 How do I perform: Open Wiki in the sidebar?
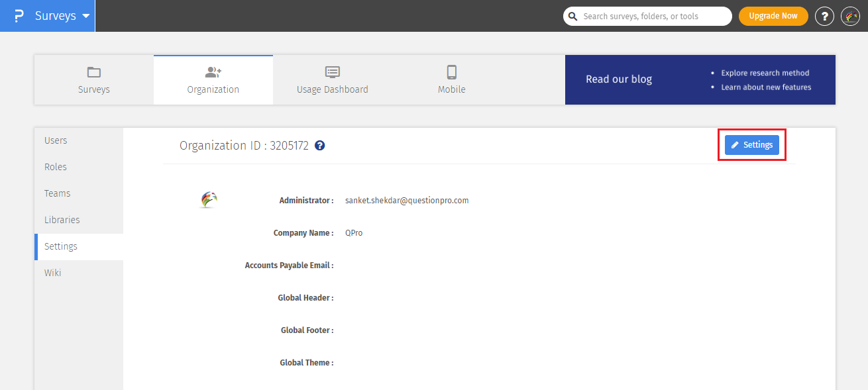pos(79,273)
